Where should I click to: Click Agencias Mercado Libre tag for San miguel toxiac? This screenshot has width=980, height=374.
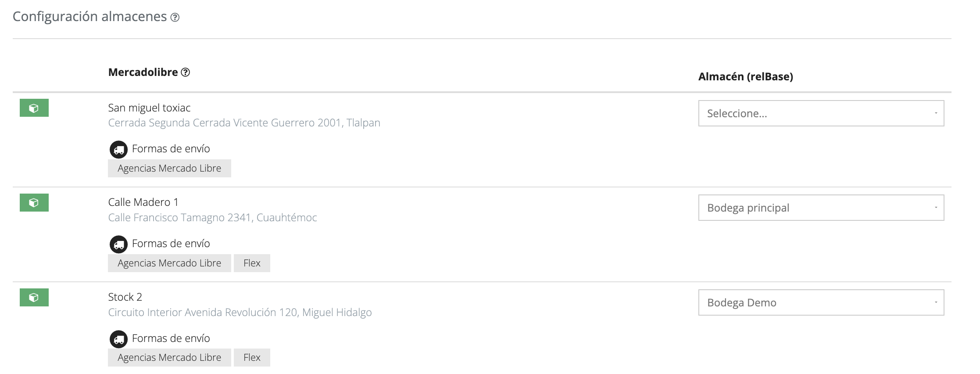pos(169,169)
